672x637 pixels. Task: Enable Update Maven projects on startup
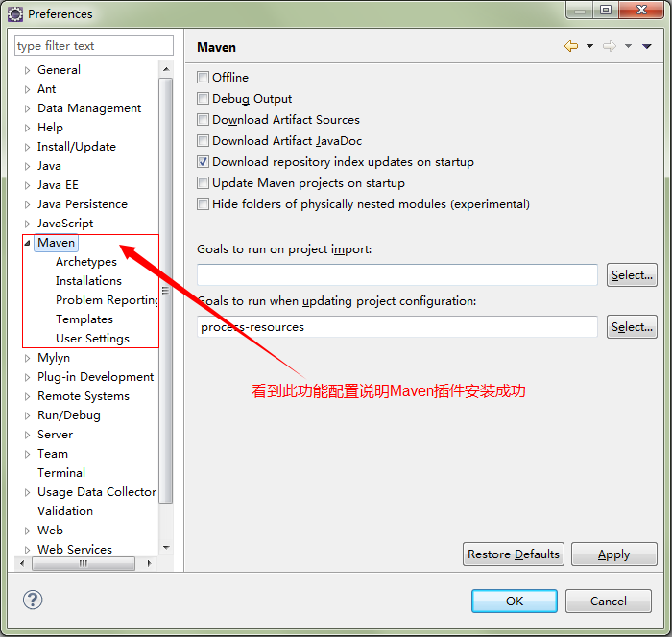click(203, 183)
